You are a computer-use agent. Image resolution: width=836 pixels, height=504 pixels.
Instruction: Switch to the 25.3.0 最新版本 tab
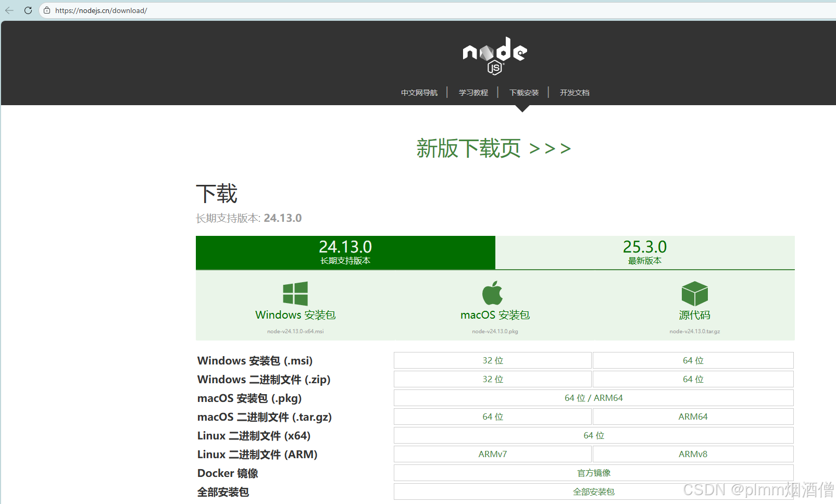click(645, 253)
